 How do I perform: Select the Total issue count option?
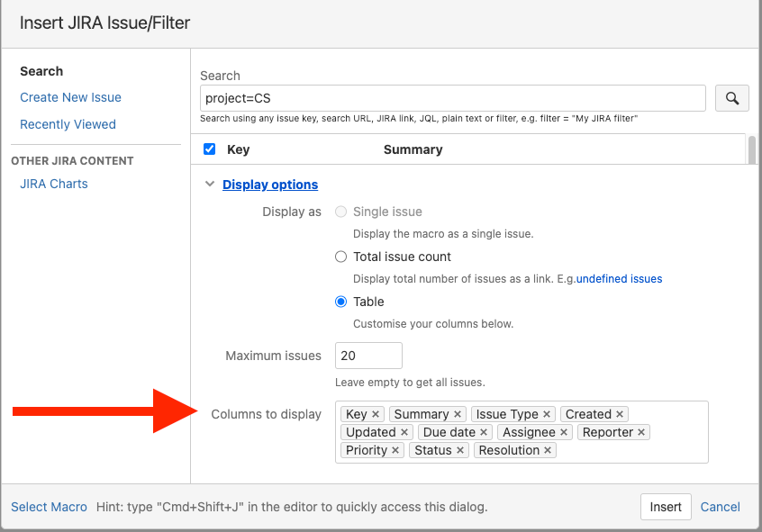[340, 257]
